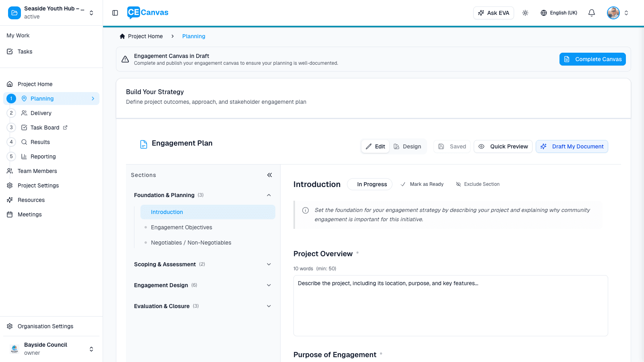Select the Reporting section icon
Viewport: 644px width, 362px height.
(23, 156)
